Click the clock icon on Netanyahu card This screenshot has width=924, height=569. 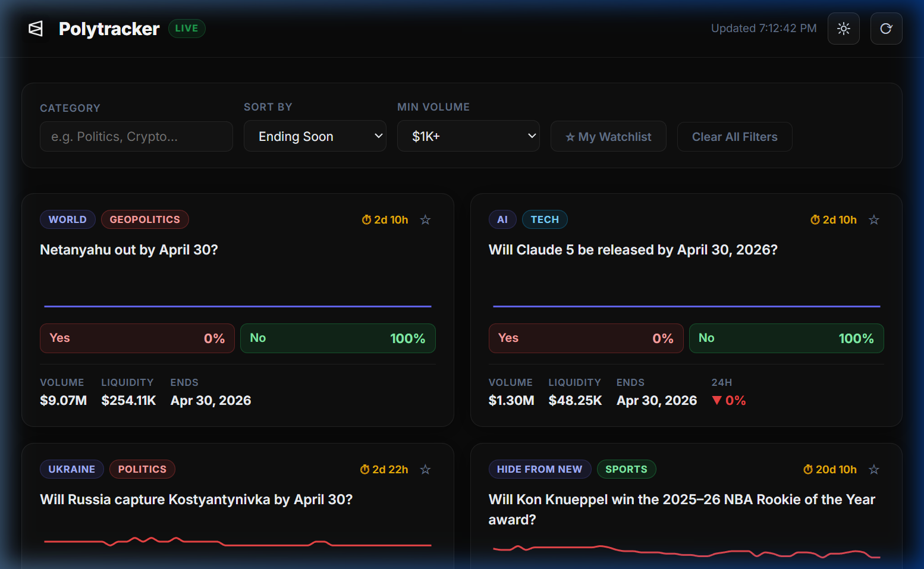coord(366,220)
